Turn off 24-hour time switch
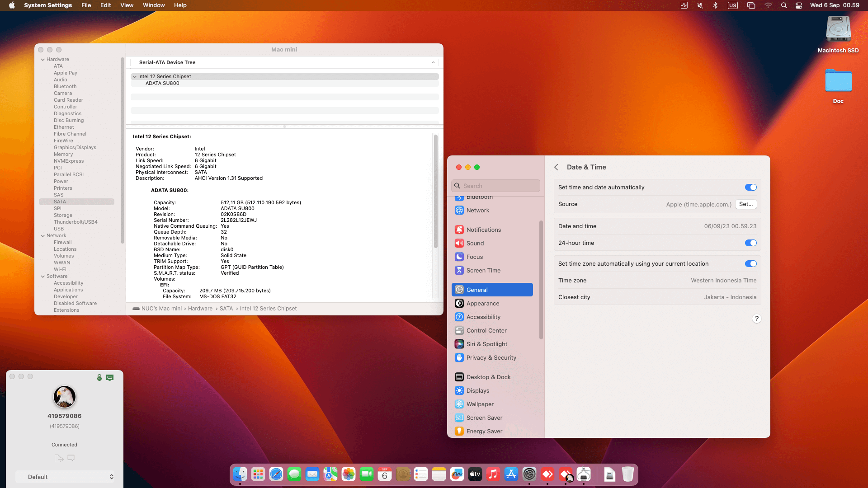 [750, 243]
